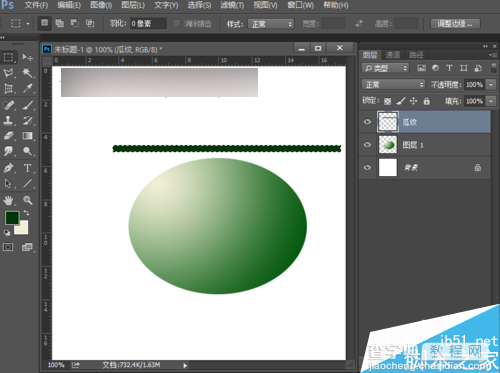Open the 不透明度 opacity slider arrow
Image resolution: width=500 pixels, height=373 pixels.
point(491,85)
